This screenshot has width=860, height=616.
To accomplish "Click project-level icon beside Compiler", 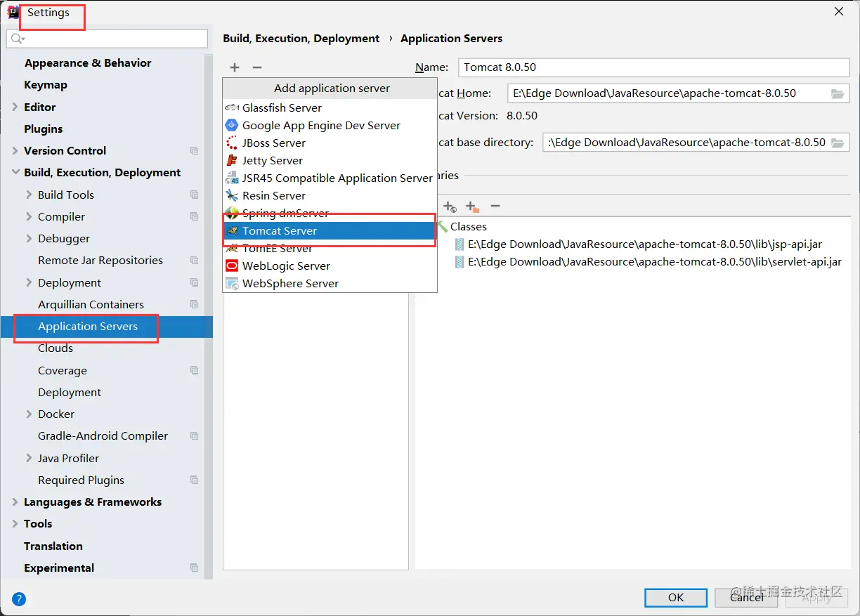I will (195, 216).
